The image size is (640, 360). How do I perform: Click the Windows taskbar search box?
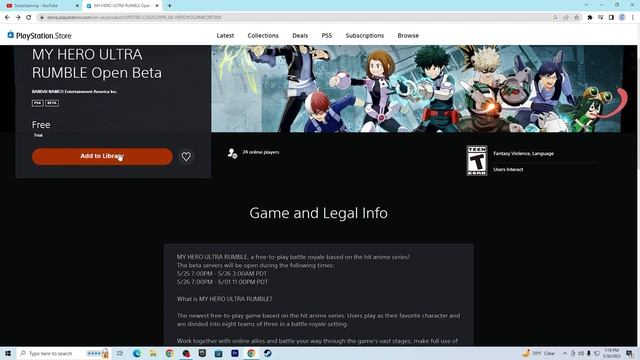click(63, 353)
